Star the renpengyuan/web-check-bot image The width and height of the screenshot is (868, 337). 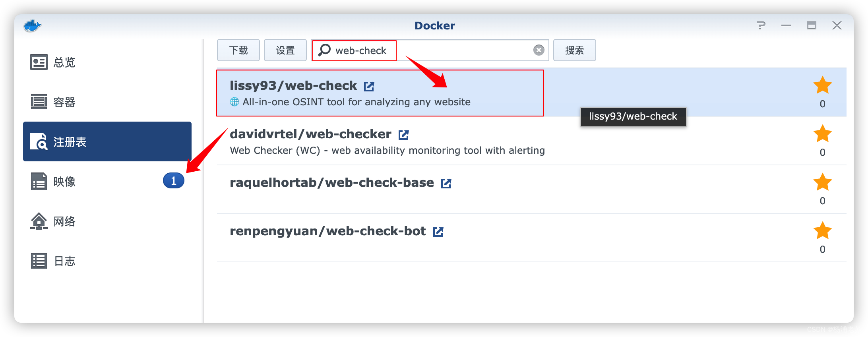[823, 231]
